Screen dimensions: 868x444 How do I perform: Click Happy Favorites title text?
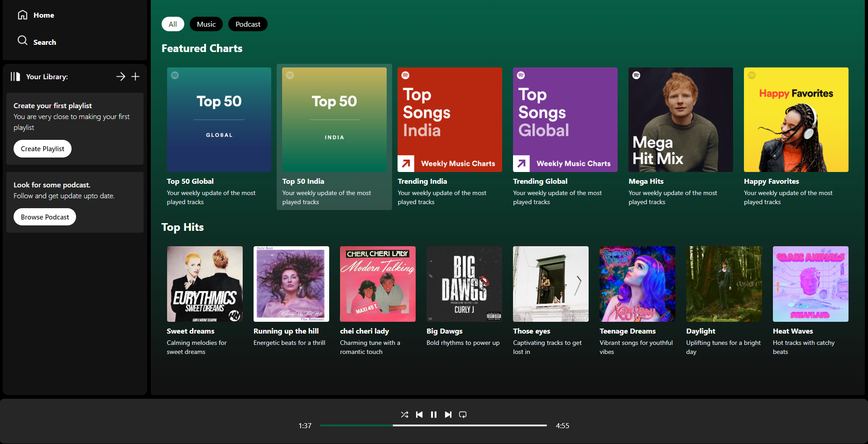(771, 181)
